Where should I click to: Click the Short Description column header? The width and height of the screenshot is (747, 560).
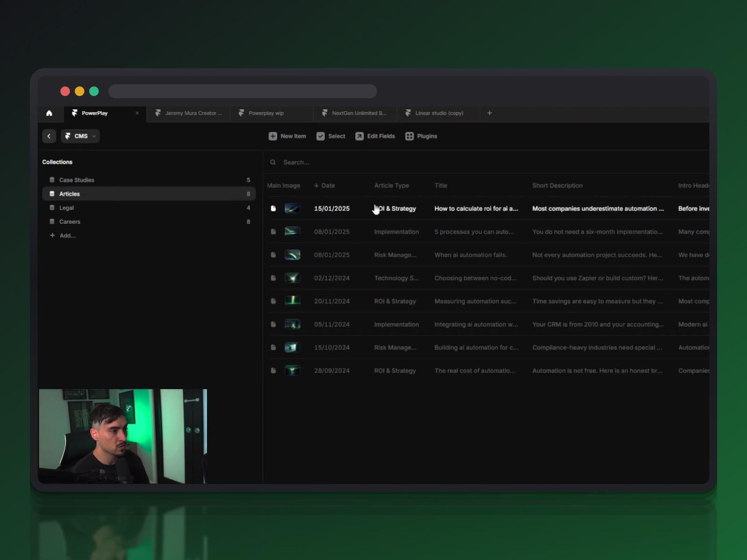[x=557, y=185]
